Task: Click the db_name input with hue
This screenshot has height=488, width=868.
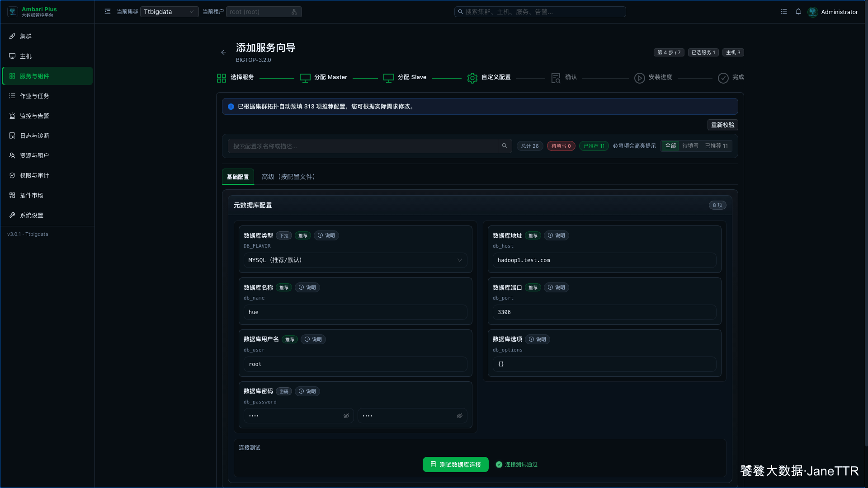Action: pos(355,312)
